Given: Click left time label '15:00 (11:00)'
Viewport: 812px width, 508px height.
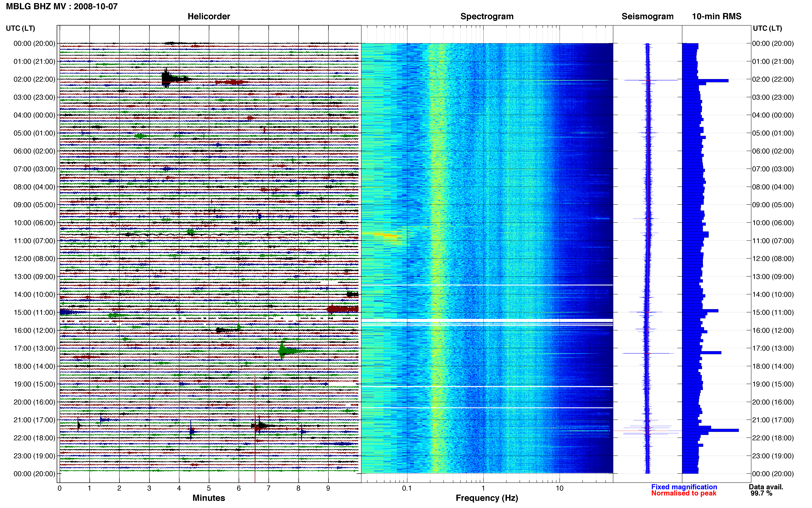Looking at the screenshot, I should 34,312.
